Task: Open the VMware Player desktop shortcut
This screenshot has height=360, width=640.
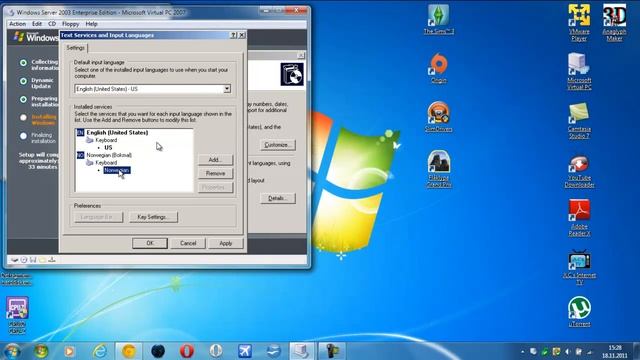Action: [x=579, y=22]
